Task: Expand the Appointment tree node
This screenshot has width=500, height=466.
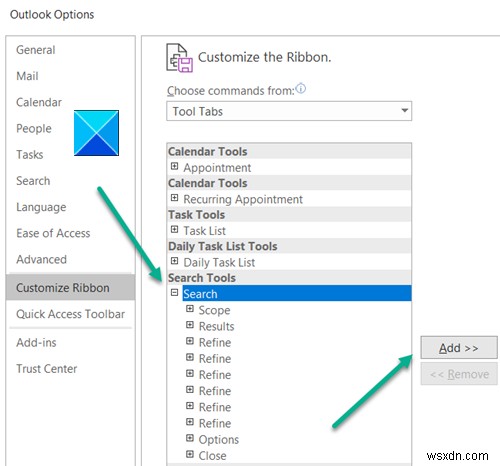Action: click(x=174, y=166)
